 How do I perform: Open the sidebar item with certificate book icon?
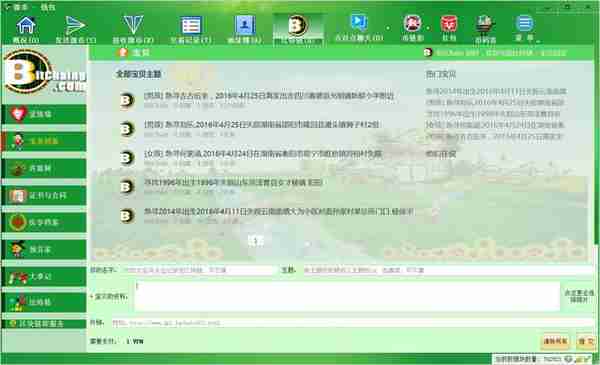pos(44,196)
